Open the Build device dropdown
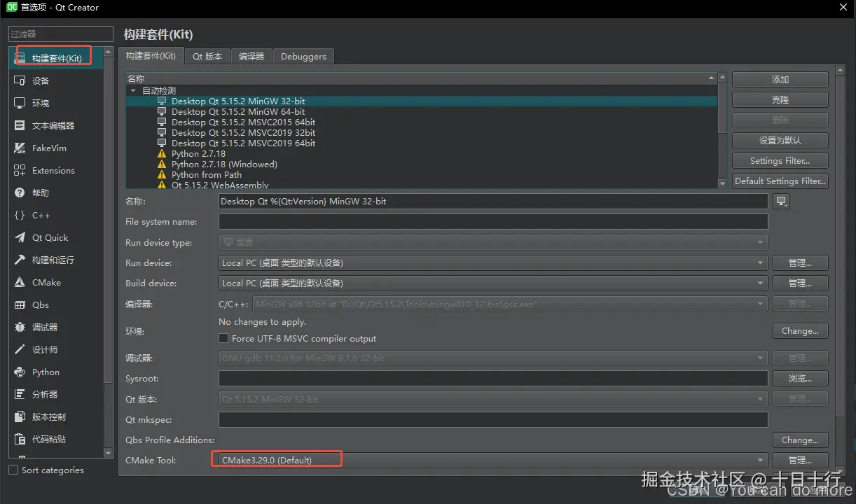 point(493,283)
